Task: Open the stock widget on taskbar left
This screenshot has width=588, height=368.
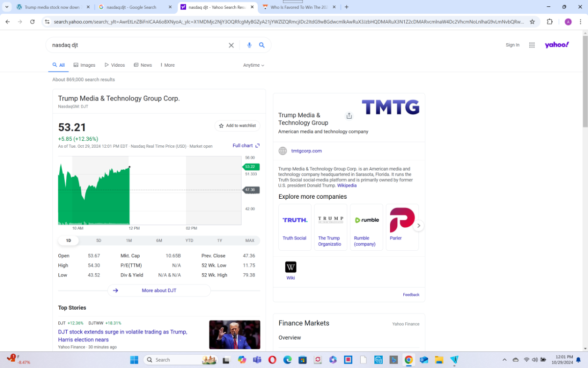Action: [x=19, y=360]
